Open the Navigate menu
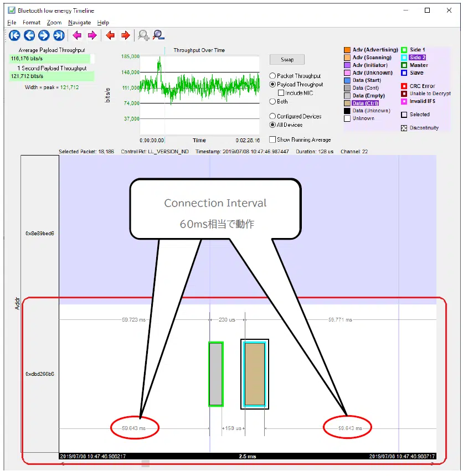This screenshot has width=463, height=476. coord(79,23)
